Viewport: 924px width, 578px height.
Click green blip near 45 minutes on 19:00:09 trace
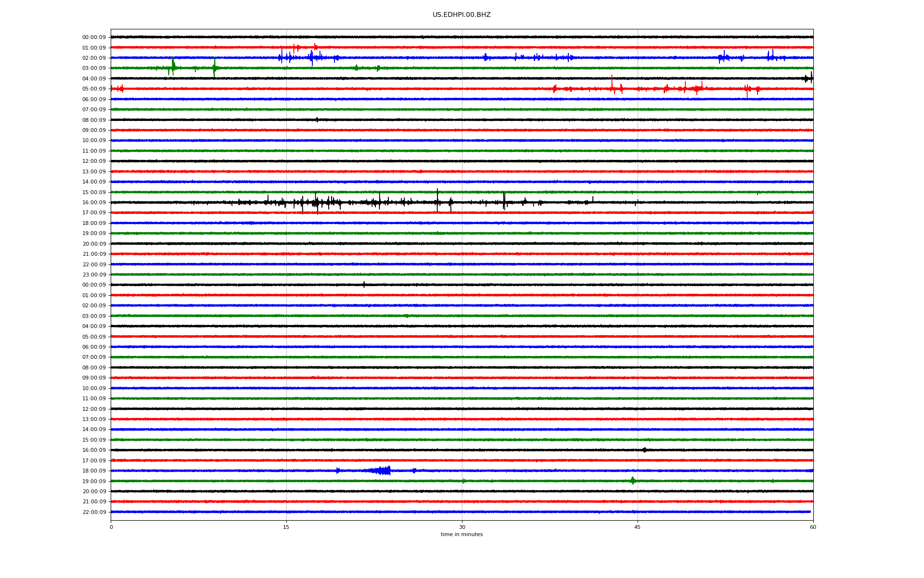[632, 481]
